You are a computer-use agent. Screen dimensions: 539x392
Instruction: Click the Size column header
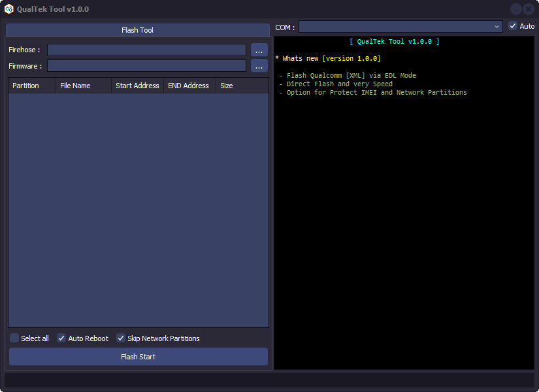coord(242,86)
